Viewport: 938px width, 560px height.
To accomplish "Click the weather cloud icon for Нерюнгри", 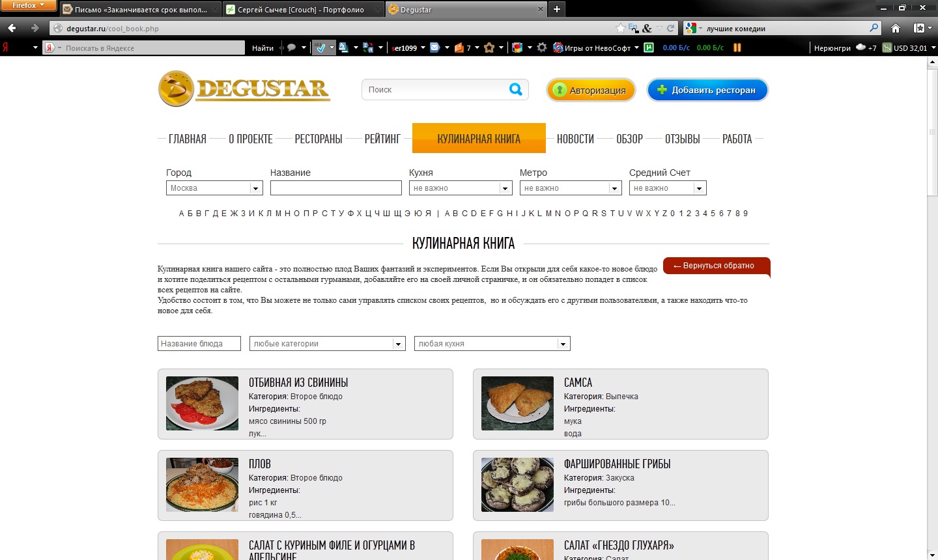I will click(x=860, y=47).
